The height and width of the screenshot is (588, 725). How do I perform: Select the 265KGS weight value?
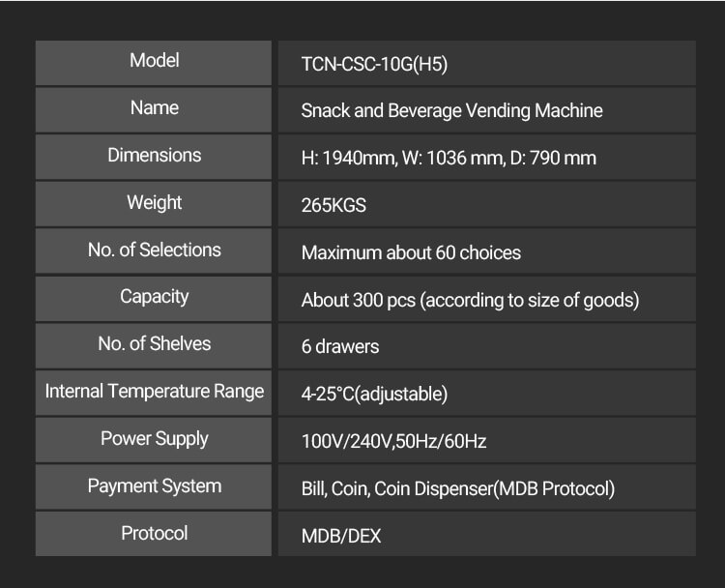point(333,206)
